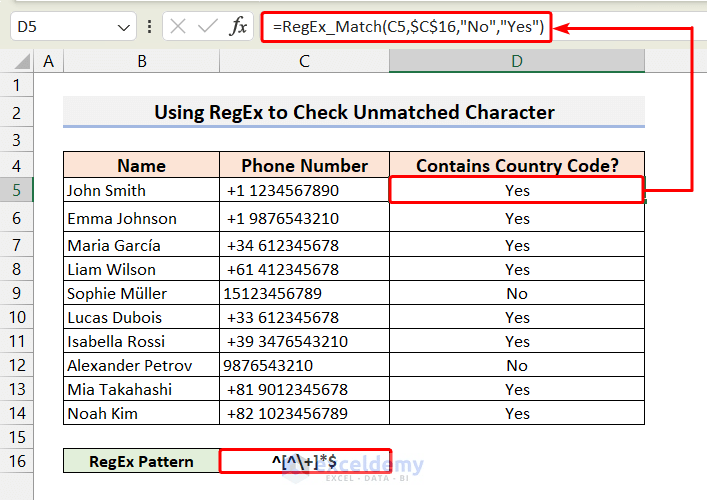The width and height of the screenshot is (707, 500).
Task: Select row 6 header
Action: click(17, 218)
